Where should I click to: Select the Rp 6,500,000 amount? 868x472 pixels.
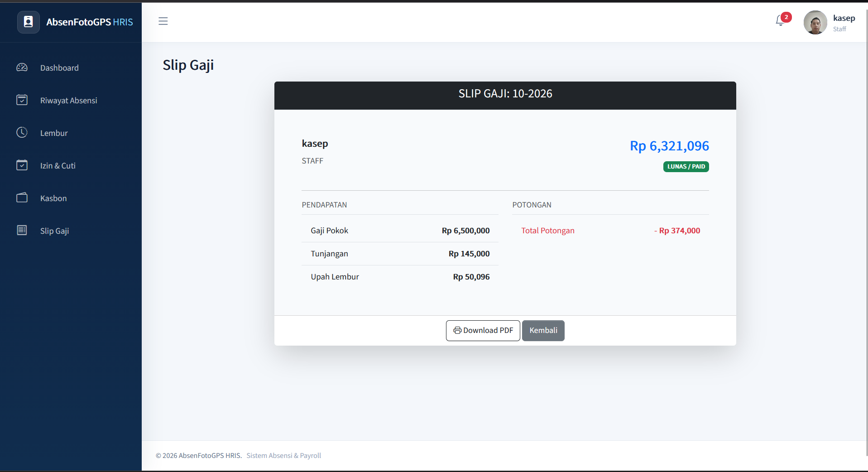(465, 231)
